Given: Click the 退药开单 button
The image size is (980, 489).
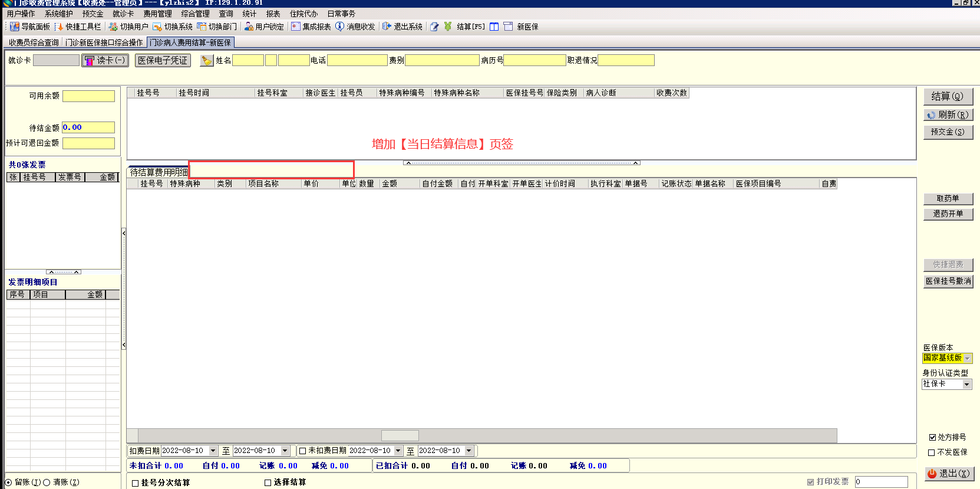Looking at the screenshot, I should point(948,214).
